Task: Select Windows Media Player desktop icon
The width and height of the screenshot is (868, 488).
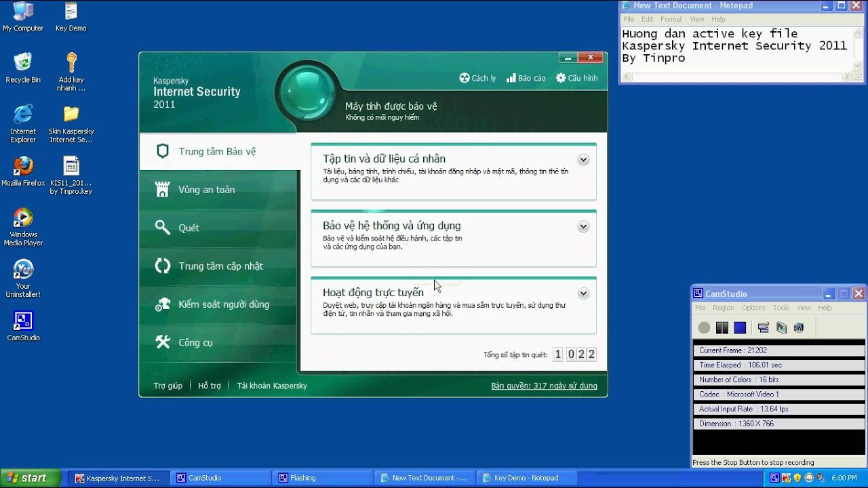Action: [23, 227]
